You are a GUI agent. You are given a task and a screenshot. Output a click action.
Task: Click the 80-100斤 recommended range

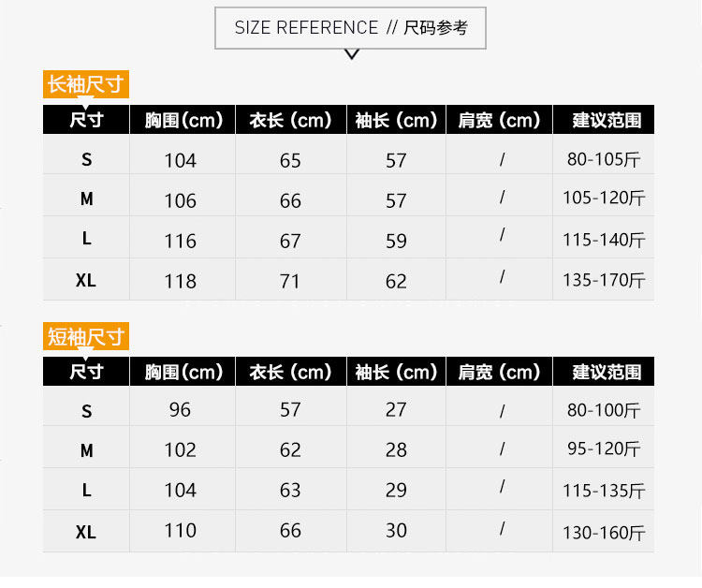[x=604, y=410]
